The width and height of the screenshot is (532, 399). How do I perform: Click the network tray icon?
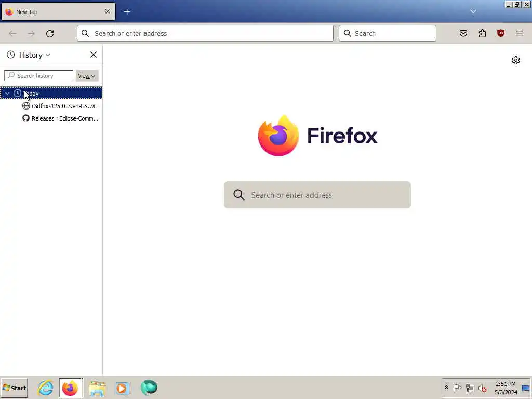tap(470, 388)
